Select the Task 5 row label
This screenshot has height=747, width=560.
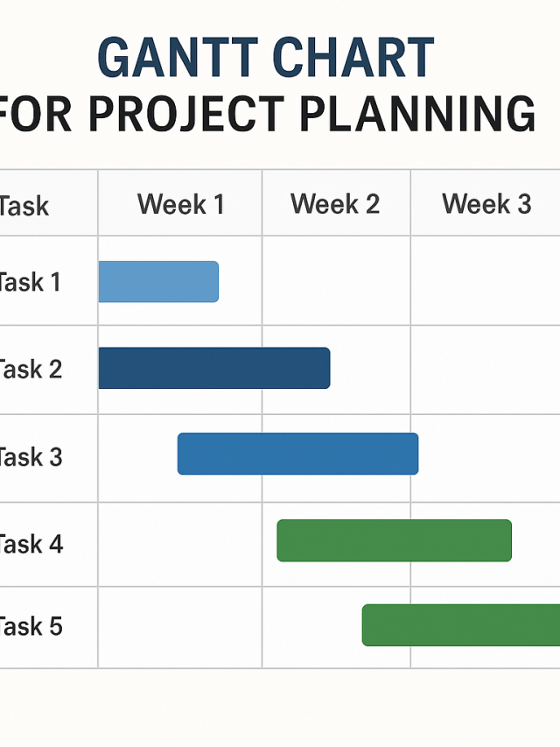(x=31, y=627)
